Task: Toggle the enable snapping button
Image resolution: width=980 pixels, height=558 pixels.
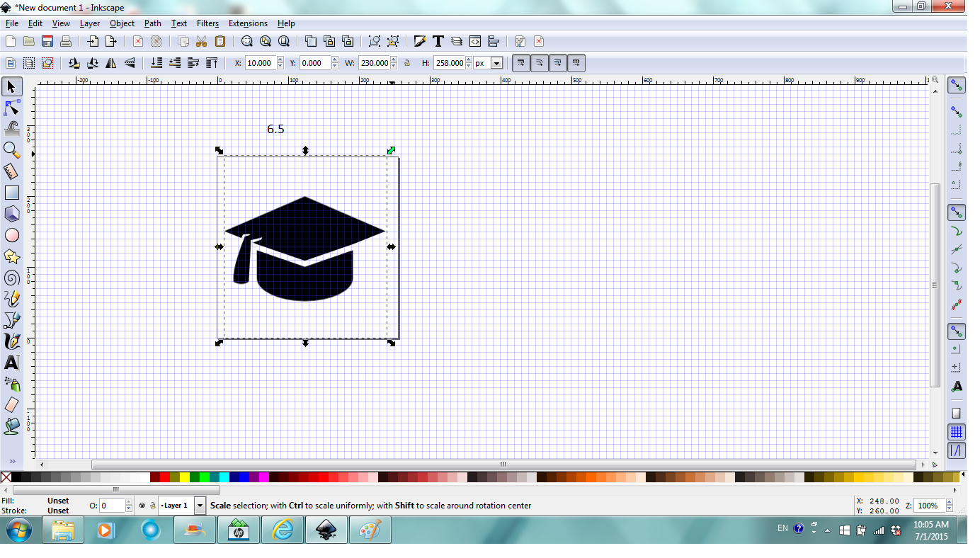Action: click(957, 86)
